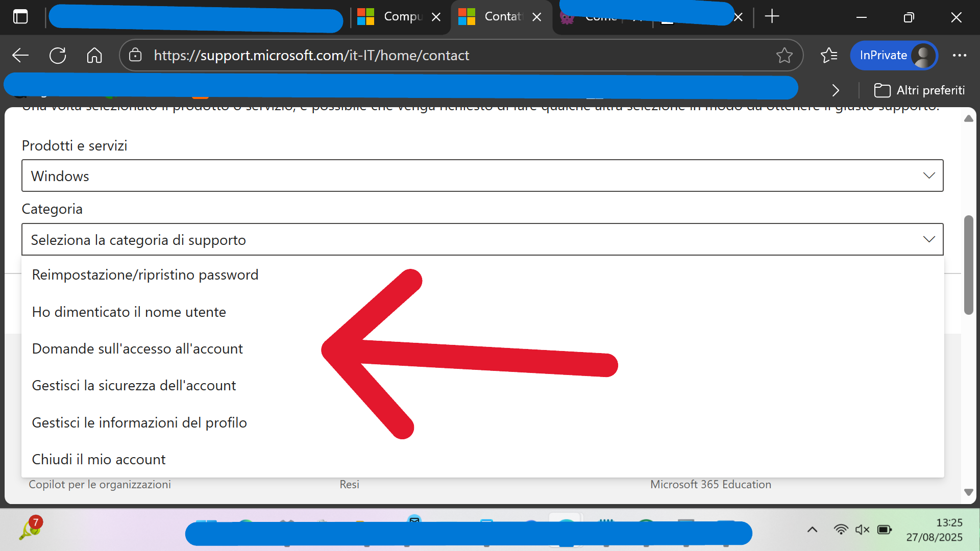Close the Contatt tab

tap(537, 17)
